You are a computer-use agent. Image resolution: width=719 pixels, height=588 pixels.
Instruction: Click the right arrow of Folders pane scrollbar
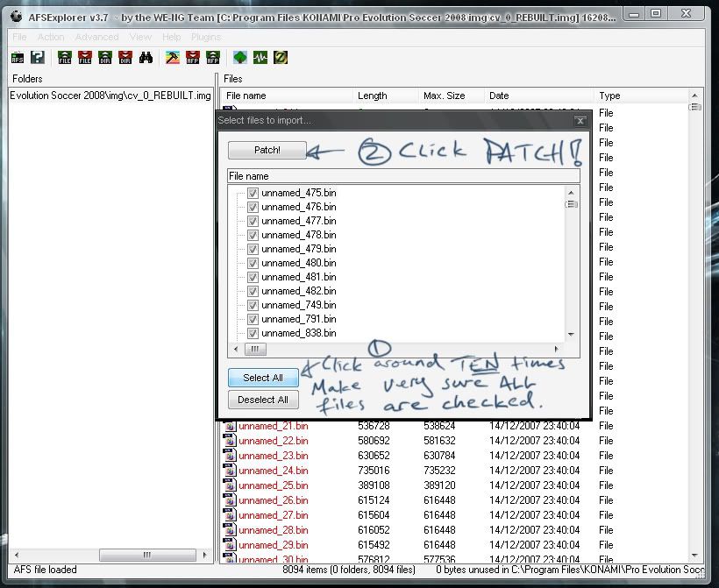click(x=204, y=555)
